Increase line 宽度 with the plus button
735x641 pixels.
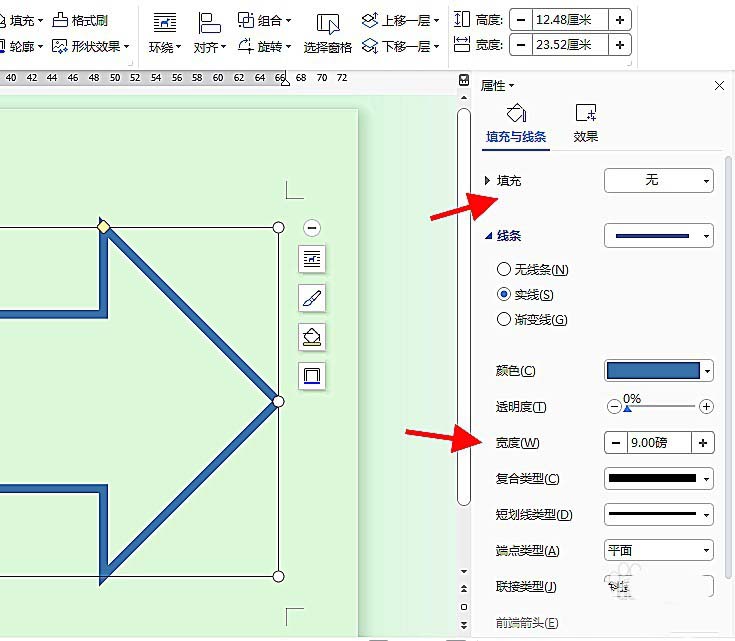[703, 443]
